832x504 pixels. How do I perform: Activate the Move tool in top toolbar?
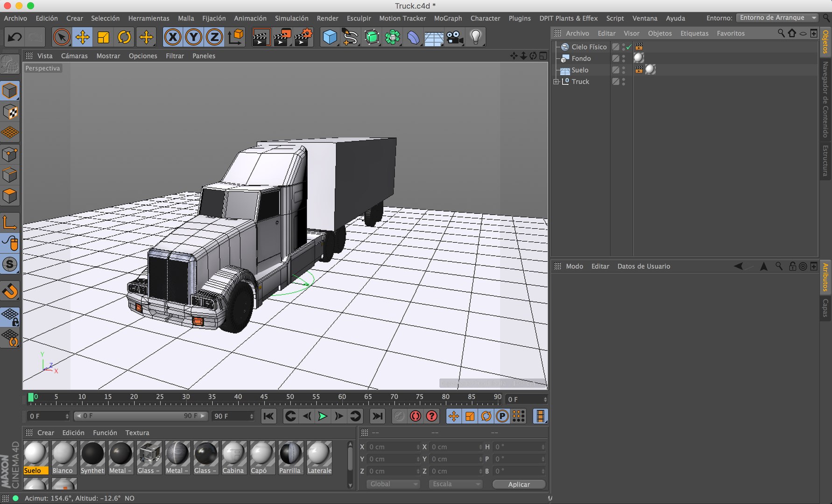(83, 37)
